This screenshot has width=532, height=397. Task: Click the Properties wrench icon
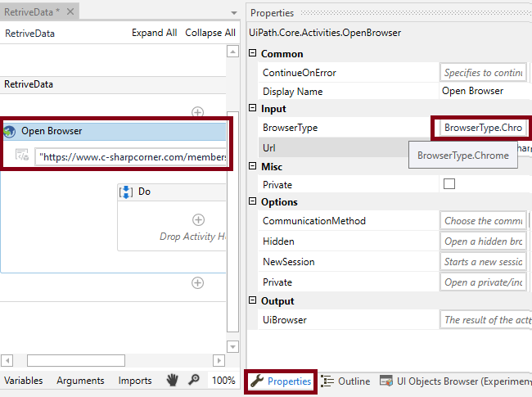tap(257, 381)
